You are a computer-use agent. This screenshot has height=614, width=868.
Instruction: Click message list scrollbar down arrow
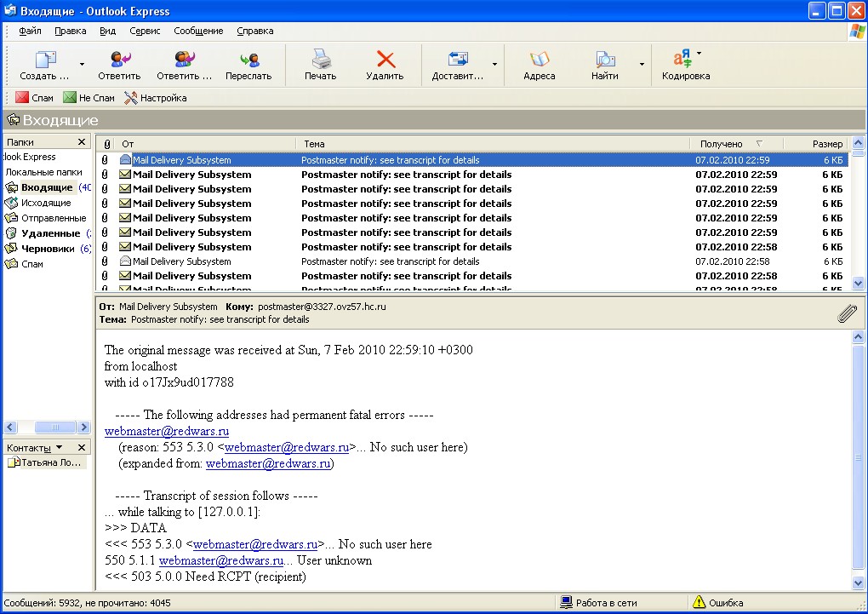pos(858,284)
